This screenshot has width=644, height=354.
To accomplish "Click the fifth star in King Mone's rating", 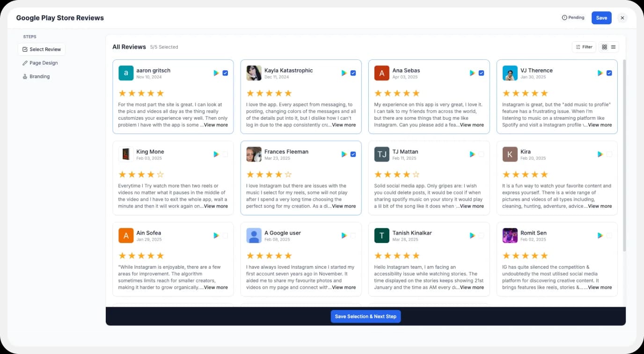I will click(x=161, y=174).
